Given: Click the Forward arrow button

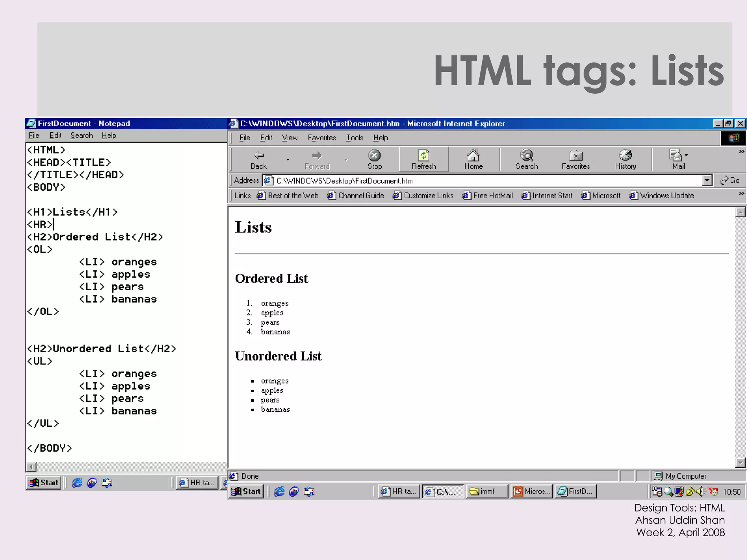Looking at the screenshot, I should coord(317,159).
